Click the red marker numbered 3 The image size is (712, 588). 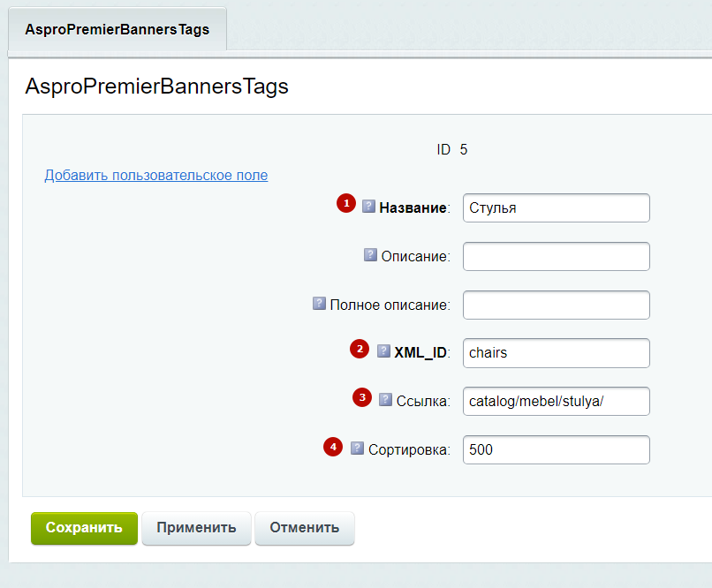point(362,397)
